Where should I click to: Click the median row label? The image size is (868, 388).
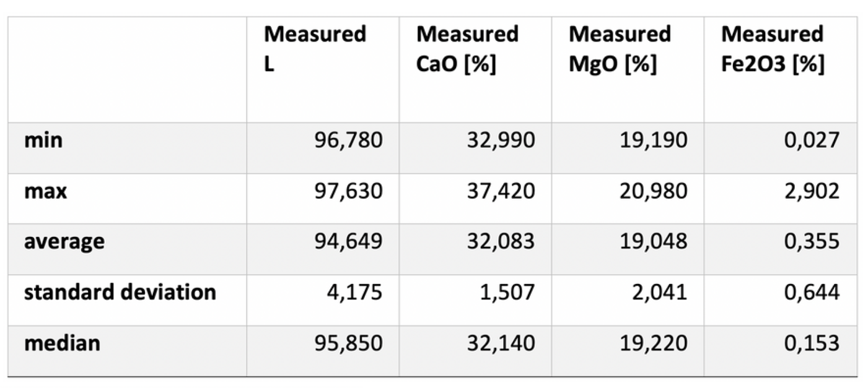point(61,342)
